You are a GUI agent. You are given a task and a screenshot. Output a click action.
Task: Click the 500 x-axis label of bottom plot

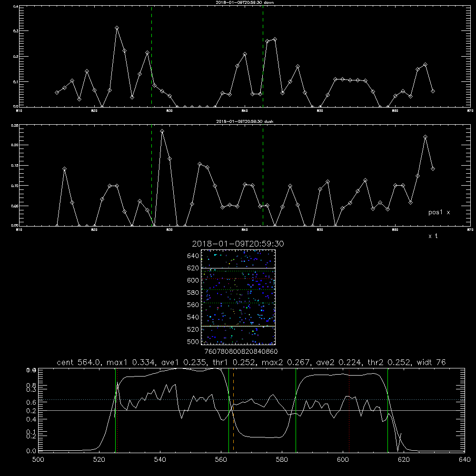coord(38,460)
